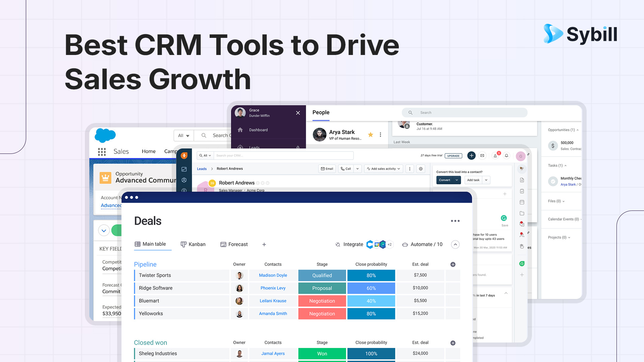Add a new view with the plus after Forecast
Viewport: 644px width, 362px height.
pyautogui.click(x=264, y=244)
